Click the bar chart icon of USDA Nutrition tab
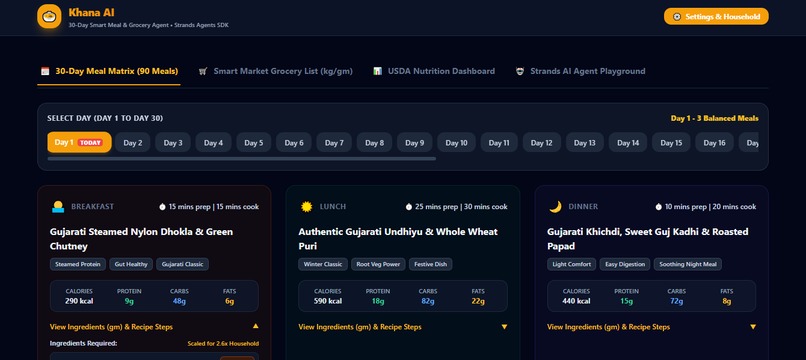The image size is (806, 360). pyautogui.click(x=378, y=71)
